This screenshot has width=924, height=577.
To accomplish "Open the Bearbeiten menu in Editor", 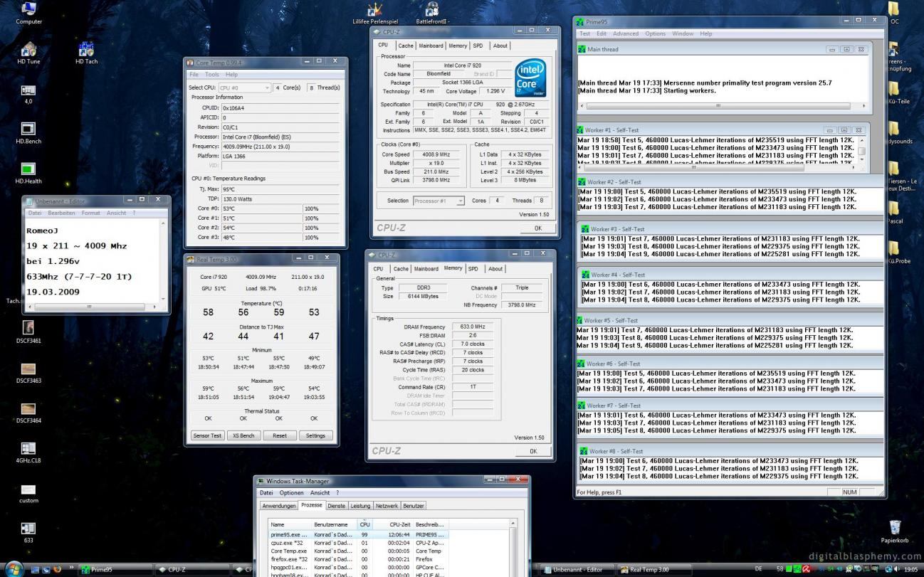I will [x=61, y=213].
